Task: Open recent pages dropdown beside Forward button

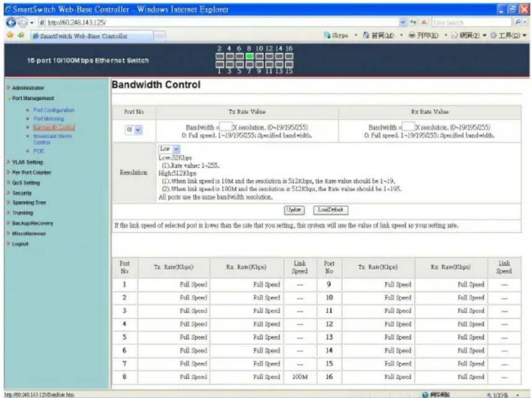Action: (32, 23)
